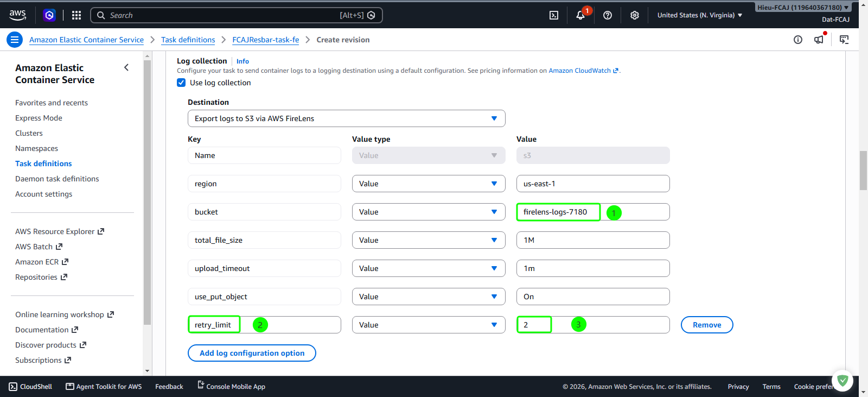Open the United States (N. Virginia) region selector

(700, 15)
